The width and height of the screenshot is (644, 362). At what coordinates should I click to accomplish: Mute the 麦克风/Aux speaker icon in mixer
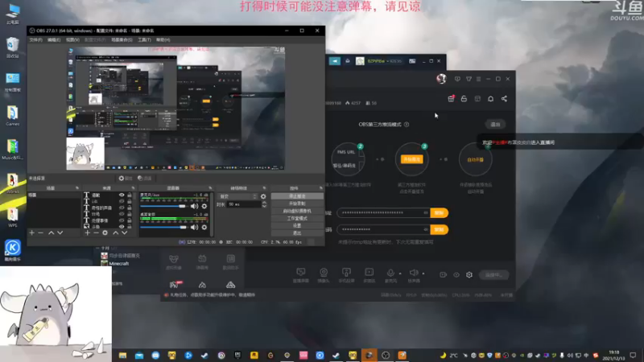coord(194,206)
